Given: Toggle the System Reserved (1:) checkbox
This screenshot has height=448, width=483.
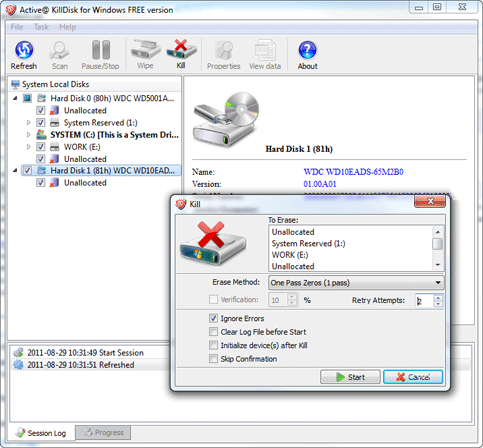Looking at the screenshot, I should (x=41, y=123).
